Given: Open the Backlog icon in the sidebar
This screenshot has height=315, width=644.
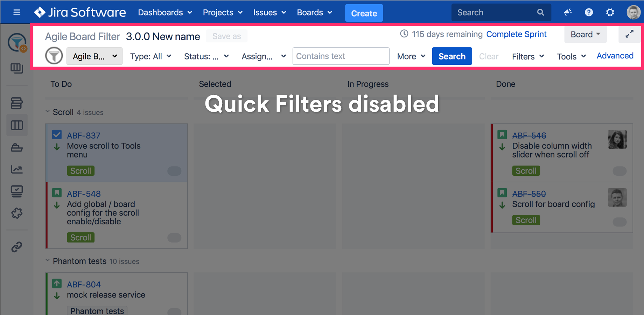Looking at the screenshot, I should [x=16, y=103].
